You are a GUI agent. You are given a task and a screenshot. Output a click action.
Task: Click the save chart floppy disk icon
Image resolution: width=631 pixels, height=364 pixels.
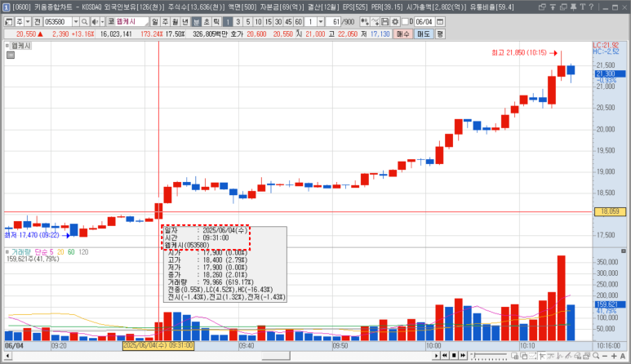pyautogui.click(x=385, y=22)
